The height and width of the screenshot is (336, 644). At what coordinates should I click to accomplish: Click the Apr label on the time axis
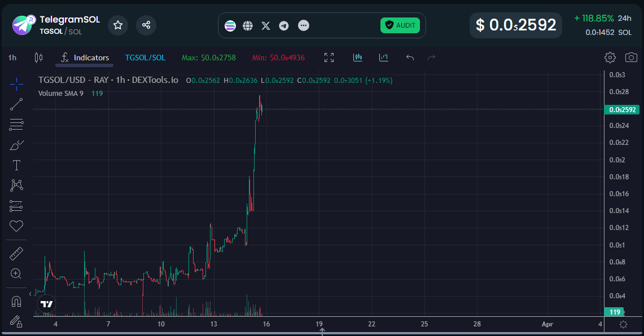[547, 324]
